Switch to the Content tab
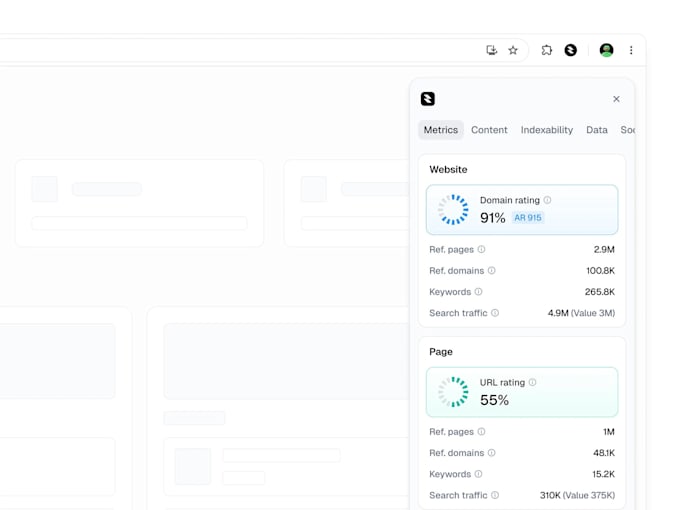 coord(489,130)
